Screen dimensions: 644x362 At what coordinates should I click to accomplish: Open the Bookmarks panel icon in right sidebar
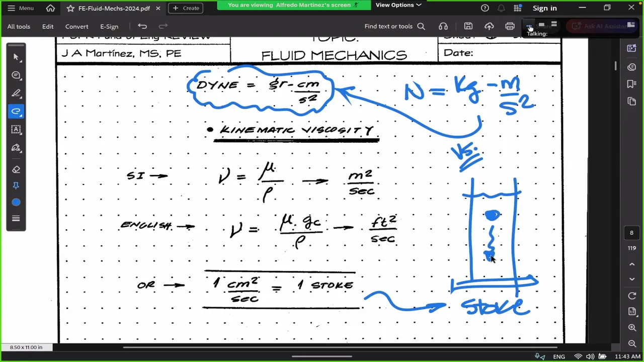pyautogui.click(x=632, y=84)
